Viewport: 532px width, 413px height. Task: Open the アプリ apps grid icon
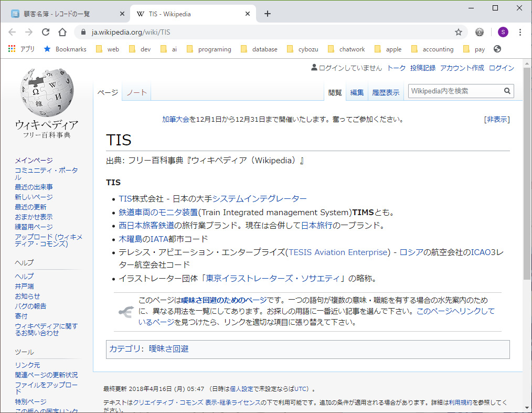click(x=12, y=49)
